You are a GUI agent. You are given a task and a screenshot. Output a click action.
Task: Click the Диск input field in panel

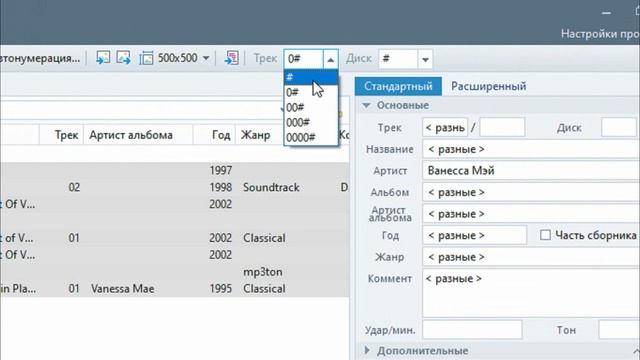tap(619, 128)
